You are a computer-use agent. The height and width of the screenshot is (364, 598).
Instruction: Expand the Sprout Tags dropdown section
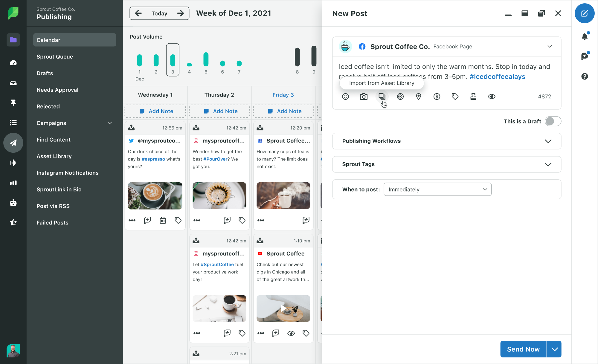[x=548, y=164]
